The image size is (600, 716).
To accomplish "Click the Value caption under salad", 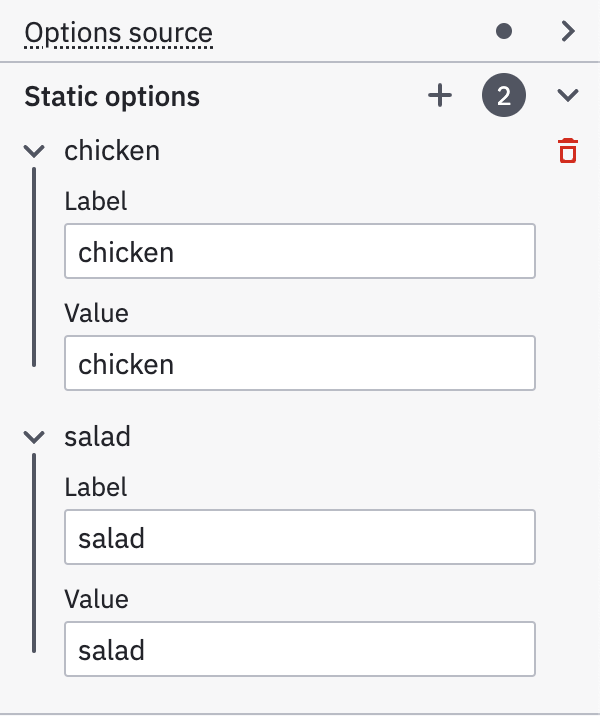I will click(x=96, y=599).
